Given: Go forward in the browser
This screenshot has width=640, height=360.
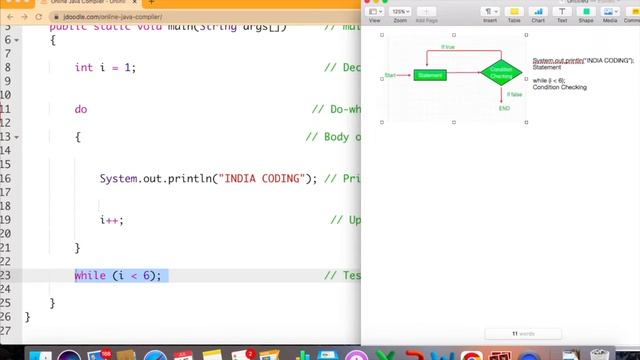Looking at the screenshot, I should coord(24,17).
